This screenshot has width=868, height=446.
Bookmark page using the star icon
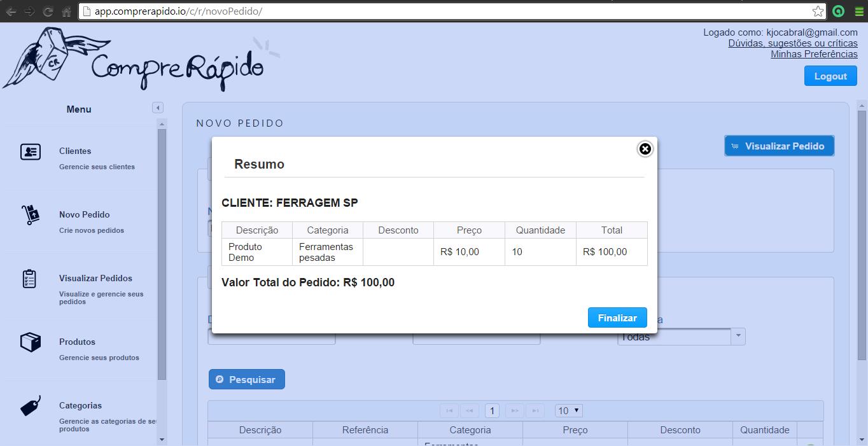click(818, 11)
